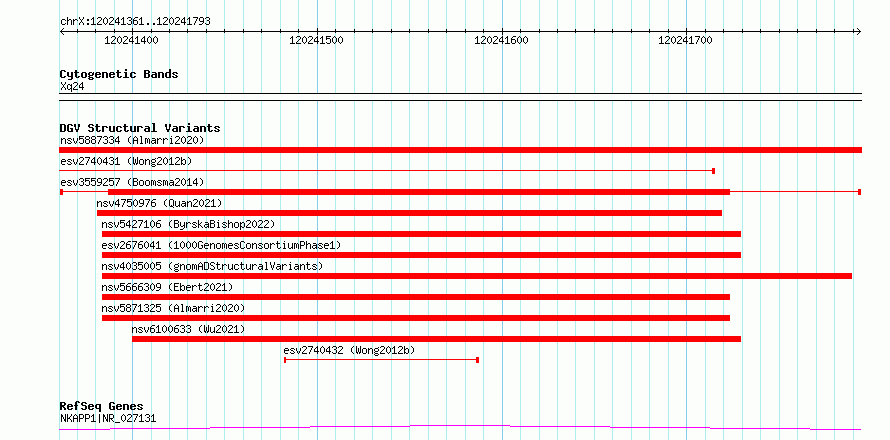Select the magenta NKAPP1 gene line

(x=460, y=428)
